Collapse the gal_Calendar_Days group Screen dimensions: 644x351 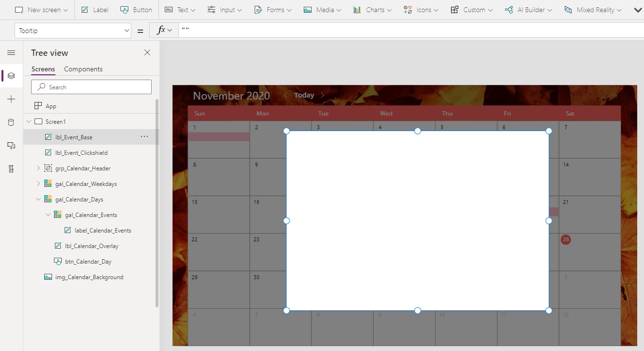(x=38, y=199)
